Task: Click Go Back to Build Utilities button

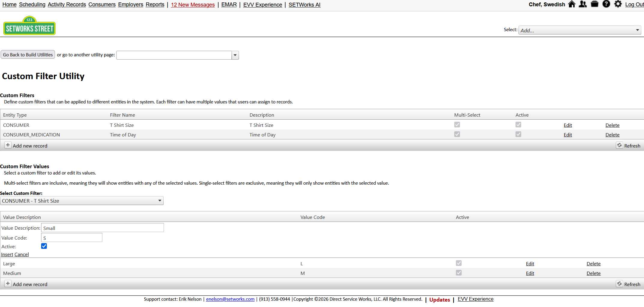Action: 28,55
